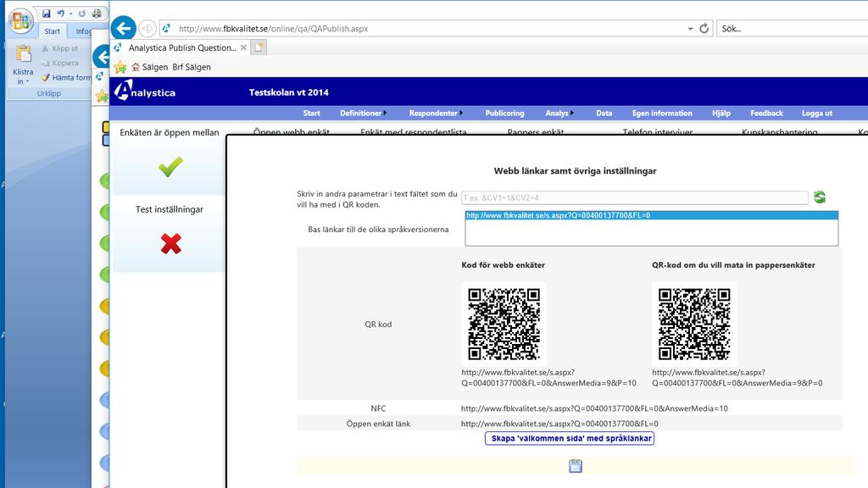Select the Start ribbon tab in Word
This screenshot has width=868, height=488.
pyautogui.click(x=52, y=31)
